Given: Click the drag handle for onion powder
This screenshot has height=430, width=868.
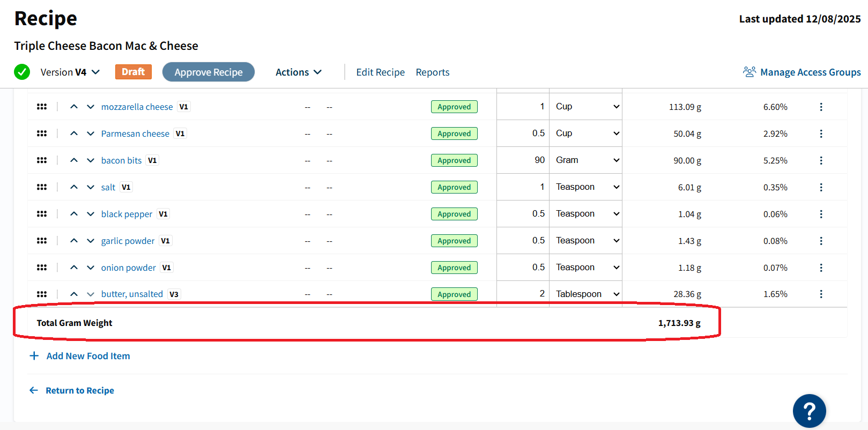Looking at the screenshot, I should click(x=42, y=268).
